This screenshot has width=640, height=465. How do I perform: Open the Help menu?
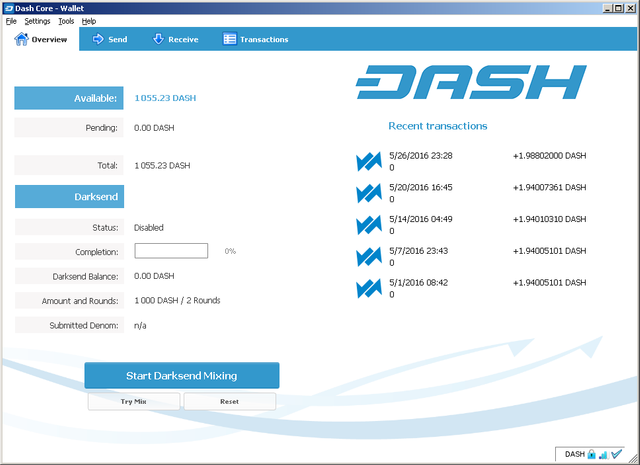[x=89, y=21]
